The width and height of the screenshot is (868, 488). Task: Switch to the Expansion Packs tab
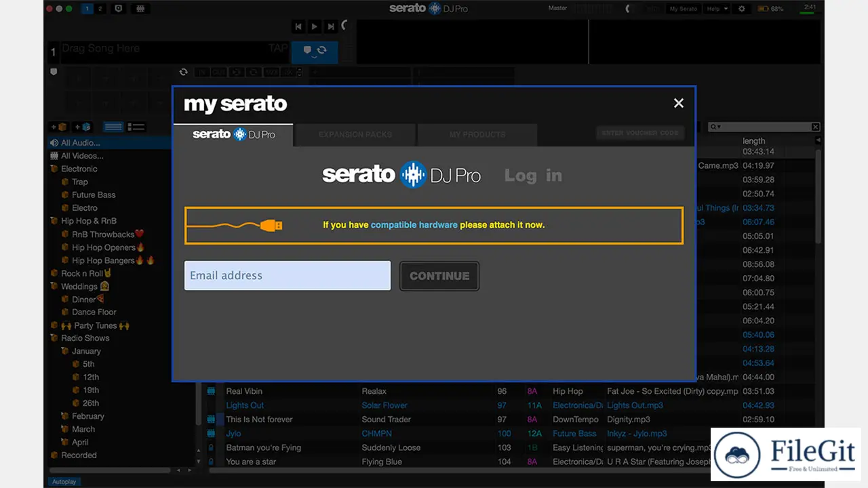(x=355, y=134)
